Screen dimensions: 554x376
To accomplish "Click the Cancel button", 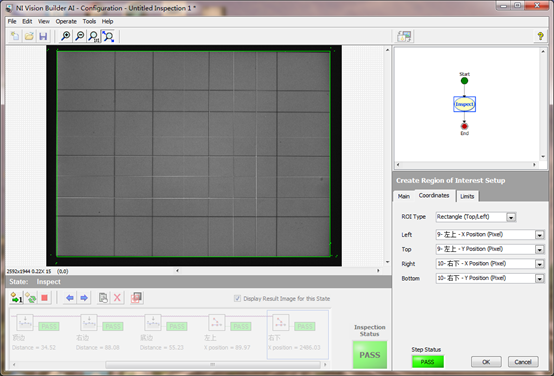I will pos(523,362).
